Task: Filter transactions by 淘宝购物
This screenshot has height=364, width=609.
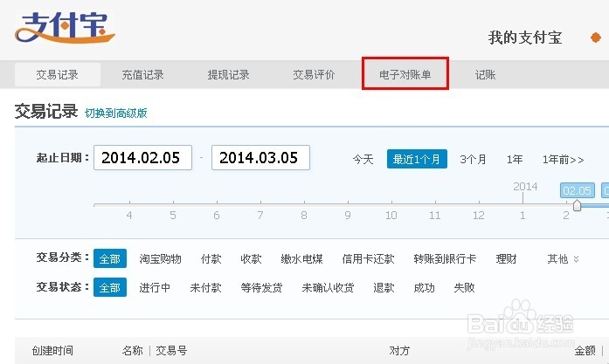Action: pyautogui.click(x=160, y=259)
